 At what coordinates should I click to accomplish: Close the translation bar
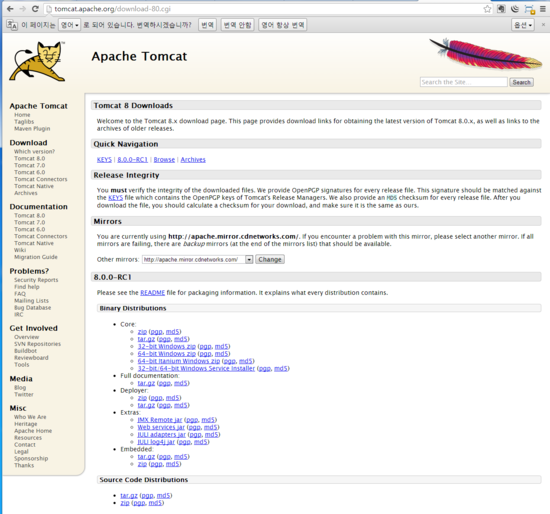pyautogui.click(x=543, y=25)
